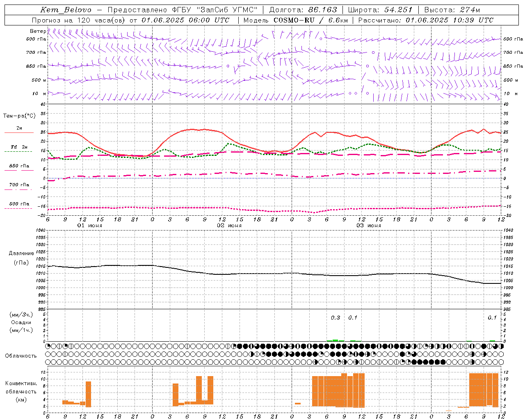Click the Td 2м dew point legend

[x=19, y=147]
